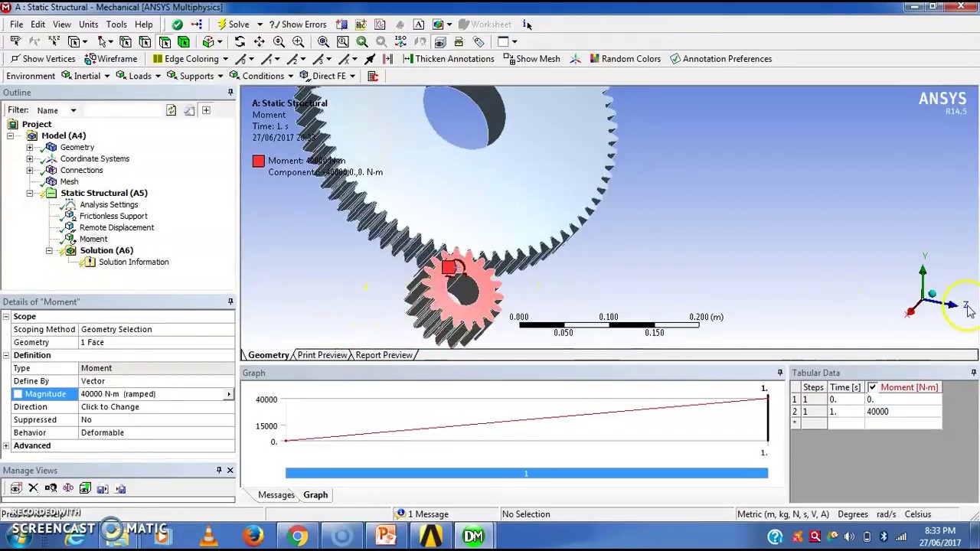
Task: Collapse the Scope section in Details
Action: coord(6,316)
